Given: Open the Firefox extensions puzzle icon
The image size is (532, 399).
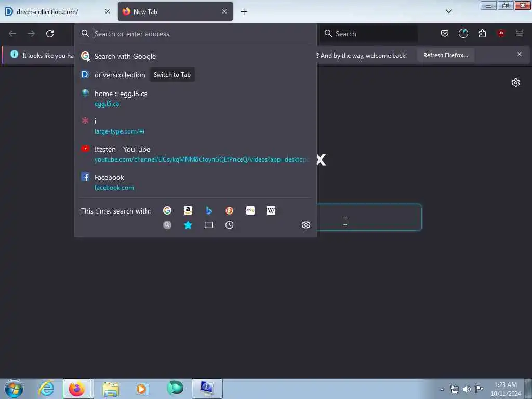Looking at the screenshot, I should pyautogui.click(x=482, y=33).
